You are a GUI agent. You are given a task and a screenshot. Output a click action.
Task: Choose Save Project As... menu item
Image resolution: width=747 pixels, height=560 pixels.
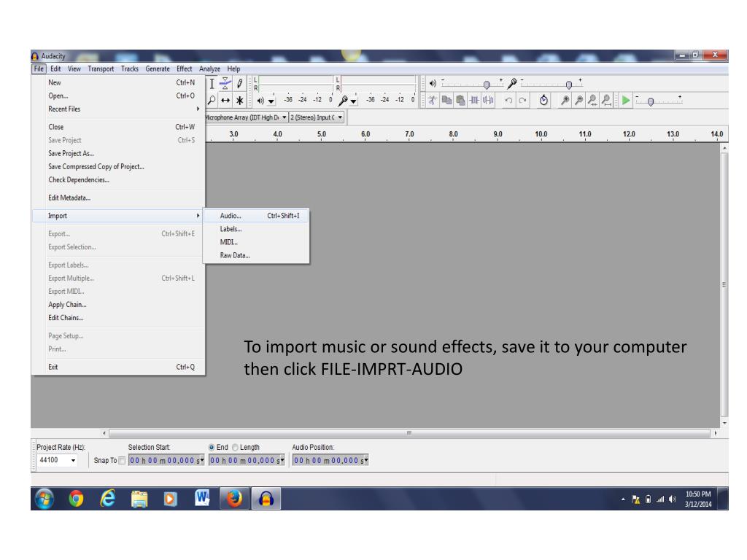point(118,153)
